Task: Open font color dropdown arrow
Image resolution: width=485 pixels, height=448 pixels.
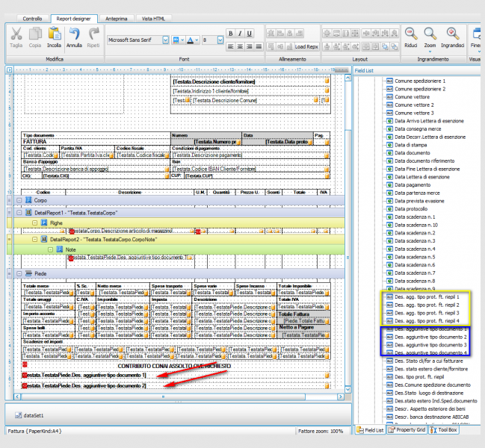Action: tap(197, 40)
